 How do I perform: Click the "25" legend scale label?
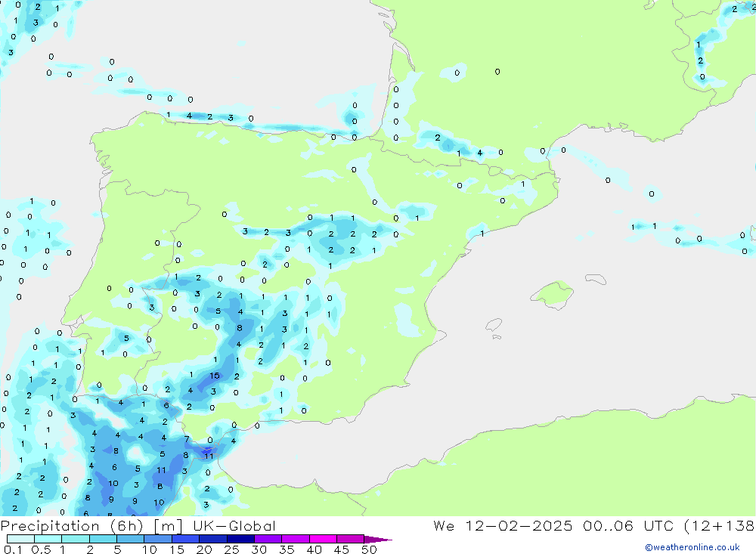(x=231, y=549)
